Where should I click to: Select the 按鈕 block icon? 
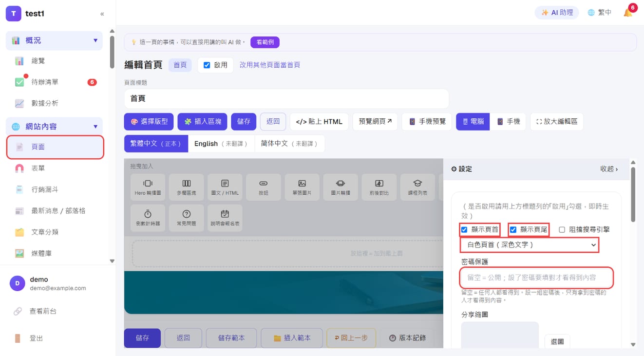pos(264,187)
